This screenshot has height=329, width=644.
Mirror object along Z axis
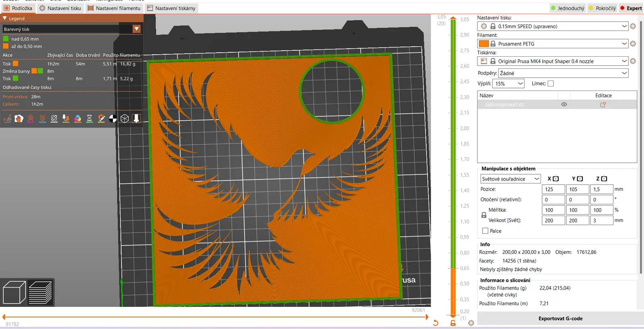(x=604, y=179)
